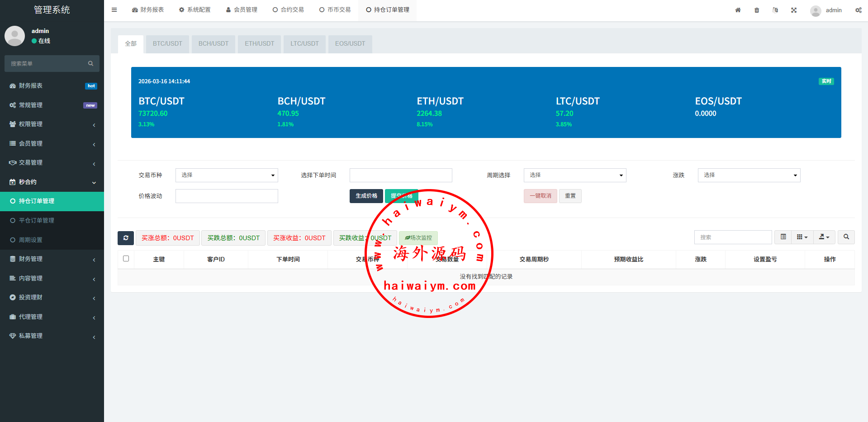Image resolution: width=868 pixels, height=422 pixels.
Task: Expand the 涨跌 select dropdown
Action: click(x=749, y=175)
